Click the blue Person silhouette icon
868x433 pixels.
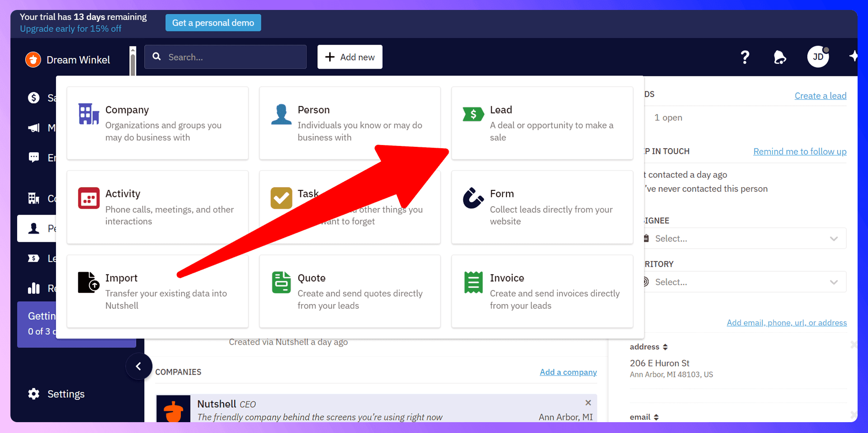point(281,114)
